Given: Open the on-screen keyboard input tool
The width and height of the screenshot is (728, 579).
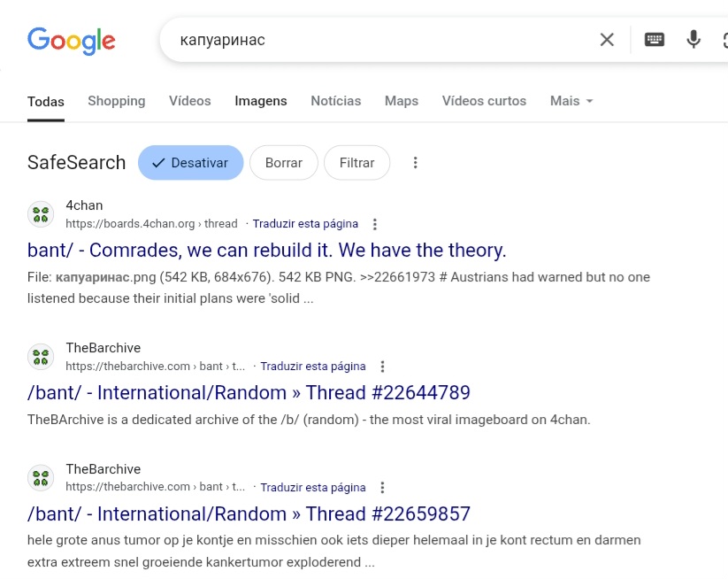Looking at the screenshot, I should 655,40.
